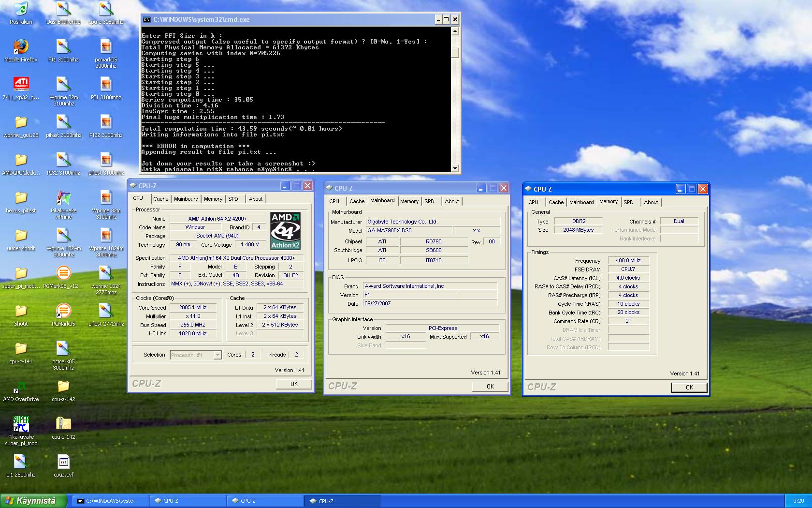This screenshot has width=812, height=508.
Task: Open Memory tab in left CPU-Z window
Action: coord(213,199)
